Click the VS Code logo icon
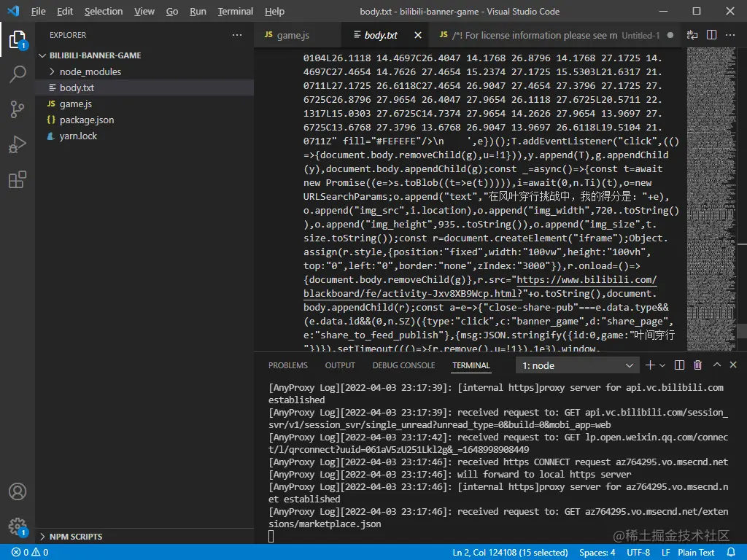Image resolution: width=747 pixels, height=560 pixels. pos(13,11)
